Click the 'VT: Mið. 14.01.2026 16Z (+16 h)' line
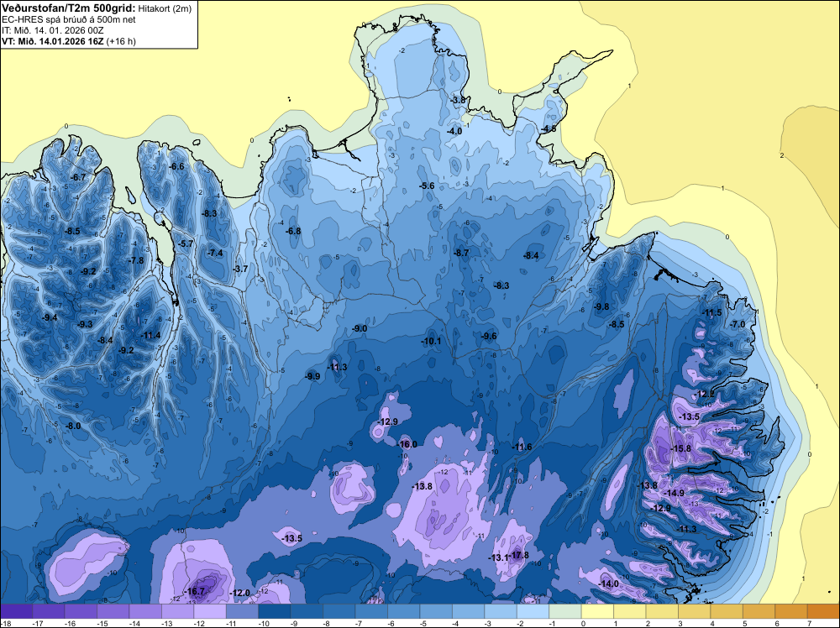This screenshot has height=628, width=840. pyautogui.click(x=69, y=41)
